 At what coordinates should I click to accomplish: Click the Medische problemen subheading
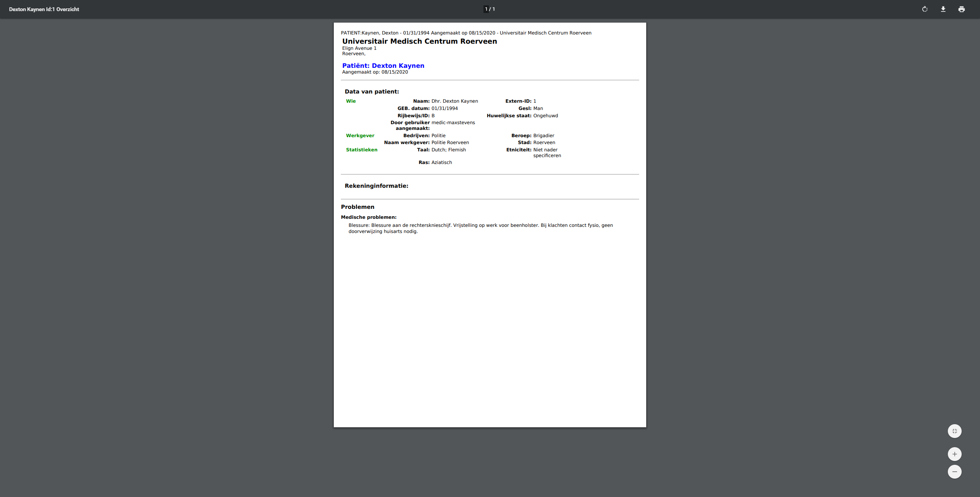(x=369, y=217)
